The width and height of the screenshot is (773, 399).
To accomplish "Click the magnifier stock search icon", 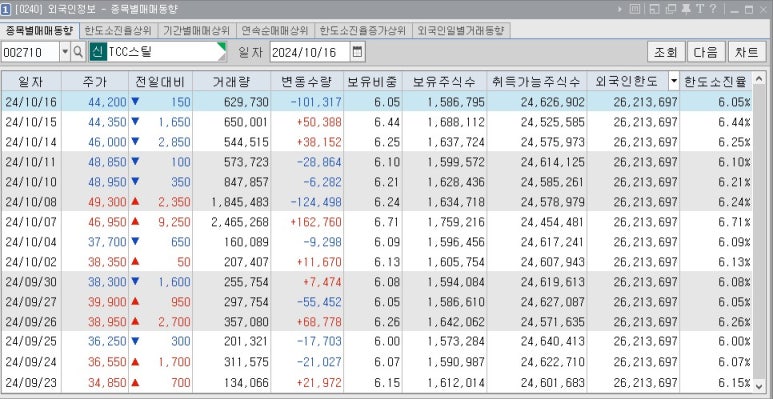I will coord(78,52).
